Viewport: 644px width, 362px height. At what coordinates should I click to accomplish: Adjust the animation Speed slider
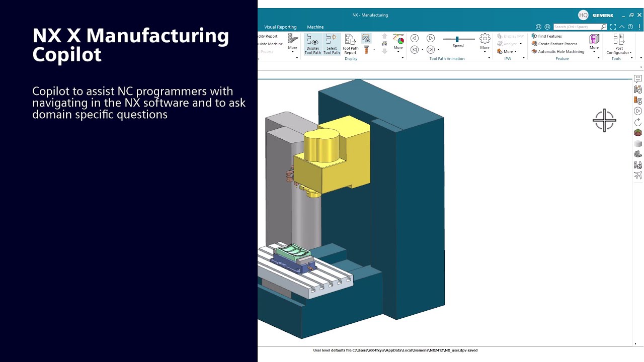(458, 39)
